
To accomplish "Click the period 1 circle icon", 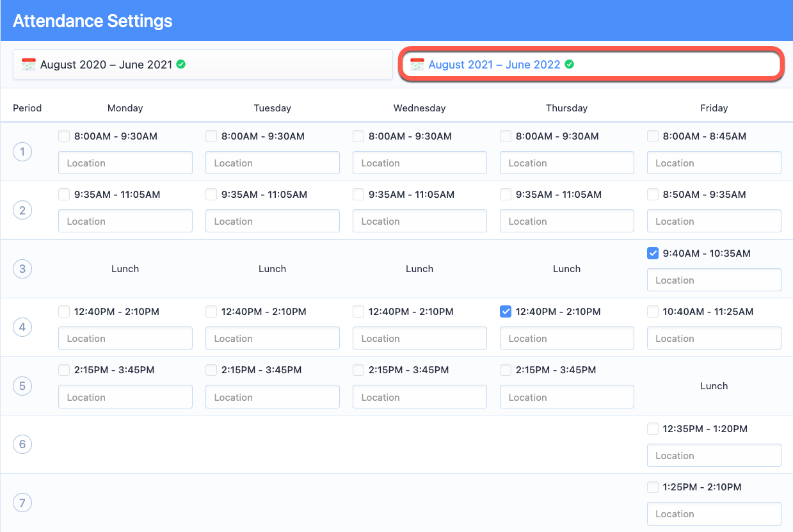I will point(22,152).
